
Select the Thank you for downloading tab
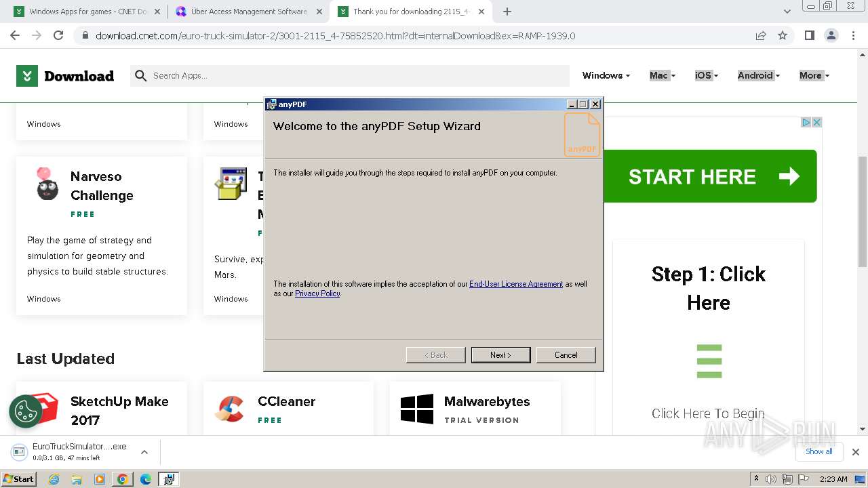click(412, 12)
